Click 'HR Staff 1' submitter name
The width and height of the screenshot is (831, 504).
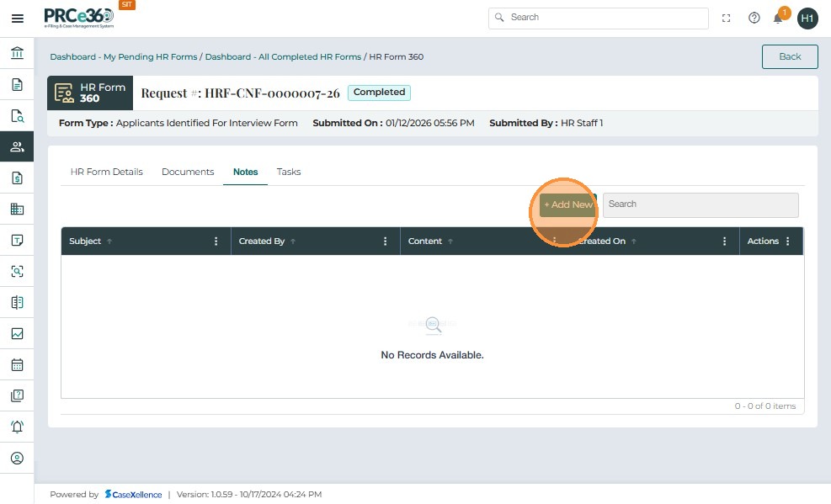pyautogui.click(x=582, y=124)
